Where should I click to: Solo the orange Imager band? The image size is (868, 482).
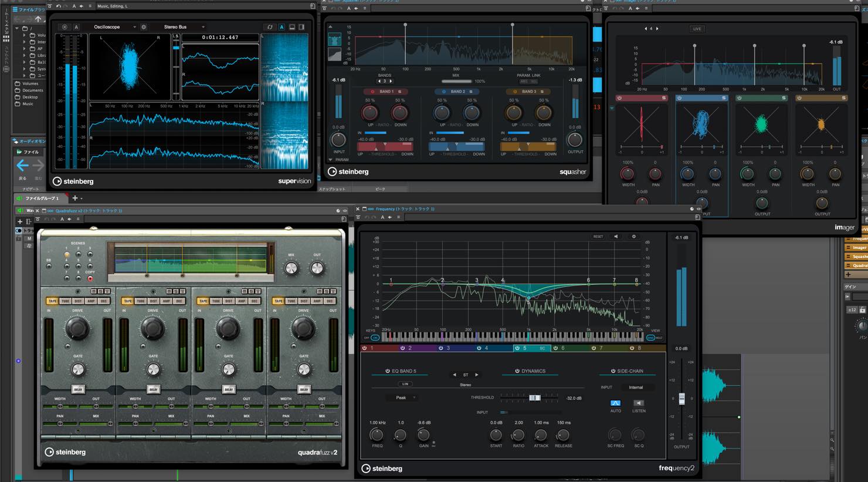tap(843, 98)
